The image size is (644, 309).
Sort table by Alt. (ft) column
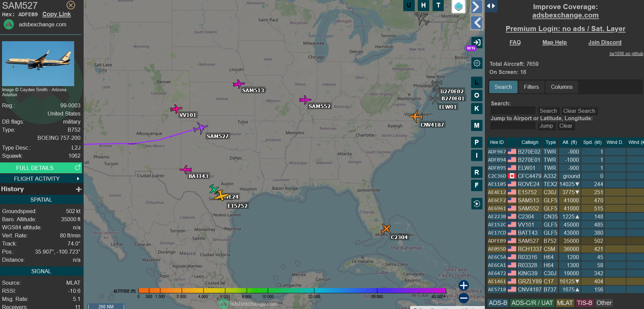(x=569, y=142)
